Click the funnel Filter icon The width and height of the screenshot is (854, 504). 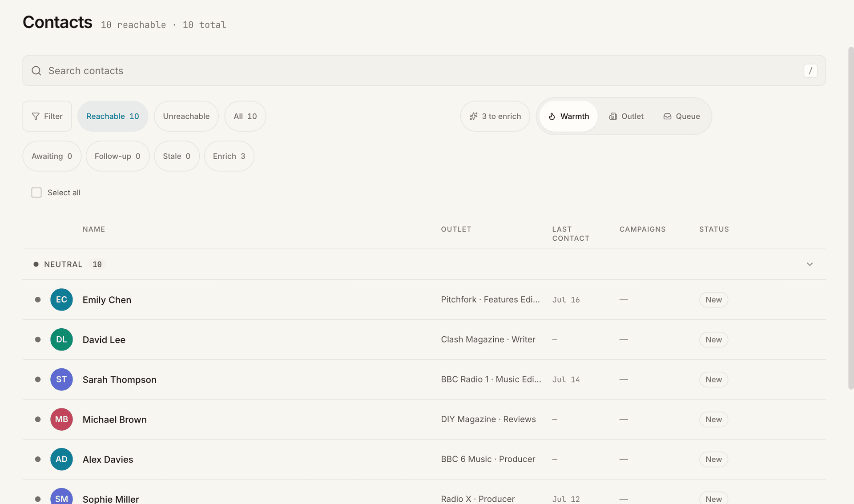point(36,116)
